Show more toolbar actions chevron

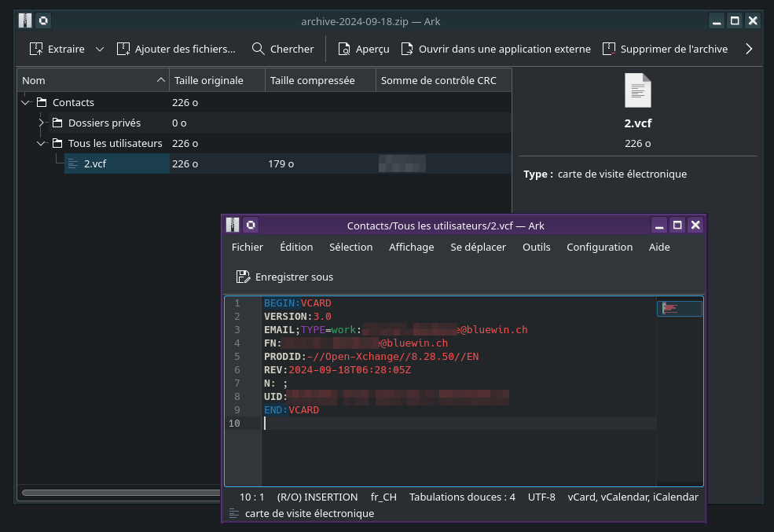(749, 49)
